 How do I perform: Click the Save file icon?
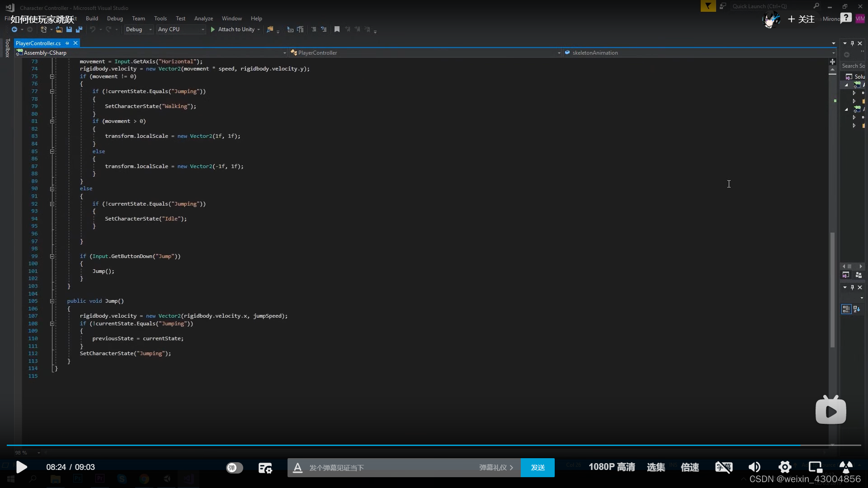69,29
